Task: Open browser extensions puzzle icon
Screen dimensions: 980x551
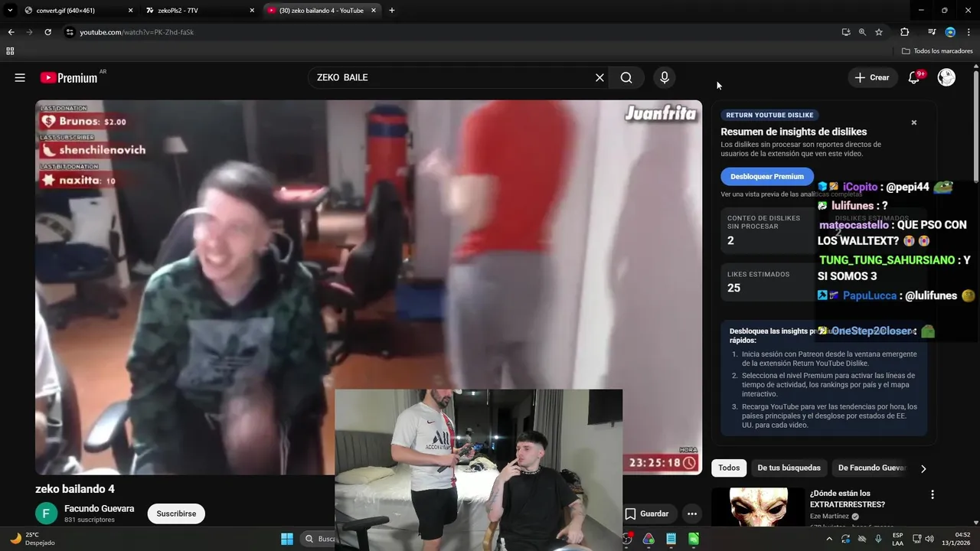Action: (904, 32)
